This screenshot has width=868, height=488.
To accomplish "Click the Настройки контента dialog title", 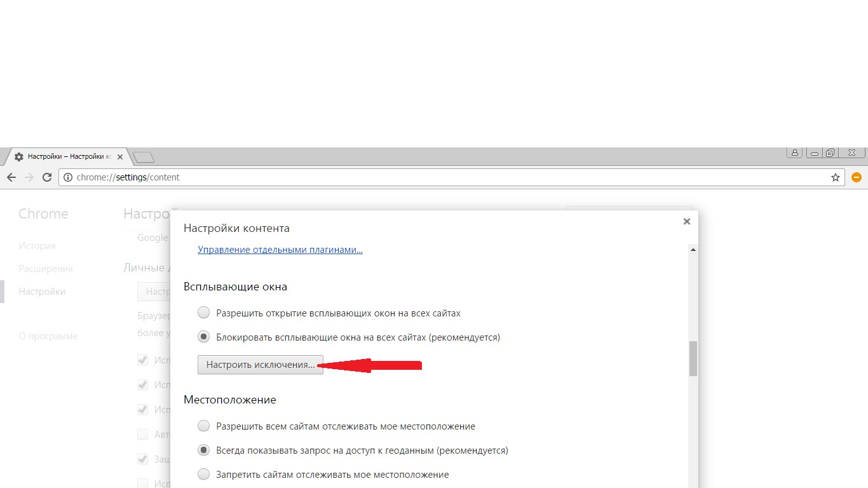I will pos(236,227).
